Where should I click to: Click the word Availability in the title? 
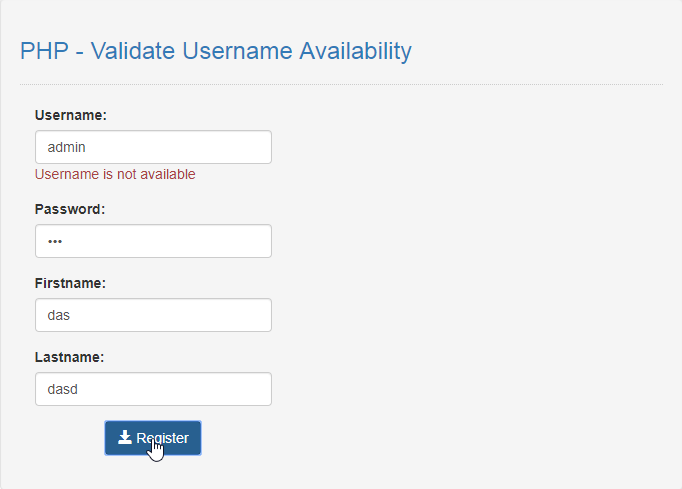pos(355,51)
